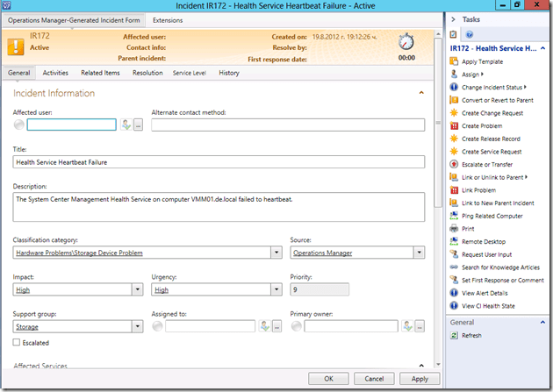
Task: Open the Support group dropdown
Action: (137, 326)
